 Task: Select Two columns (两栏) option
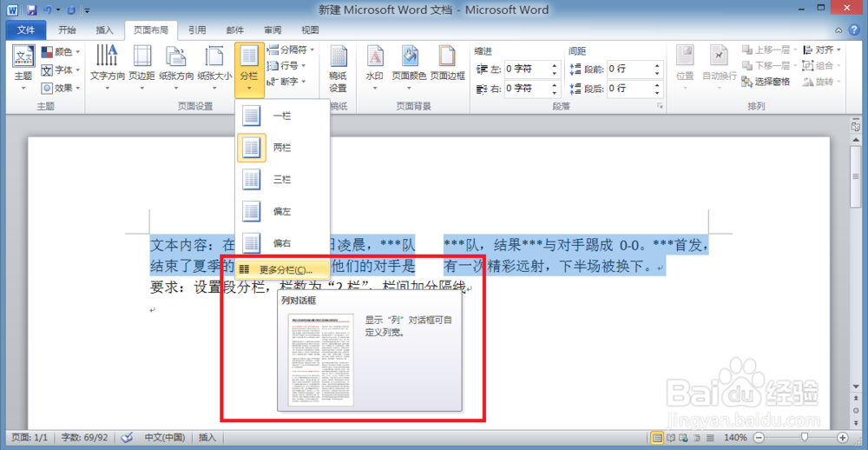282,148
